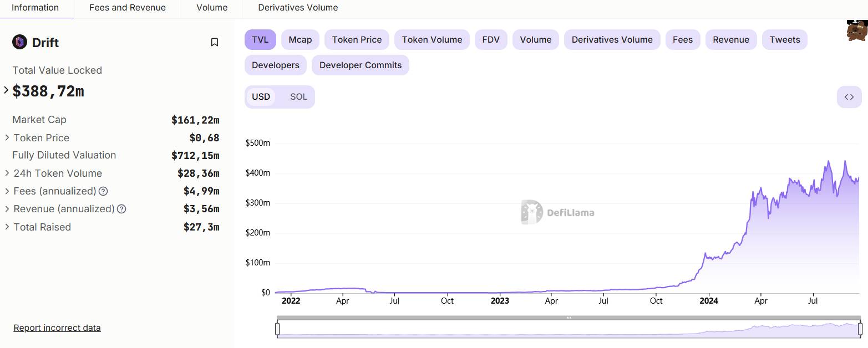Switch chart denomination to USD

tap(261, 97)
